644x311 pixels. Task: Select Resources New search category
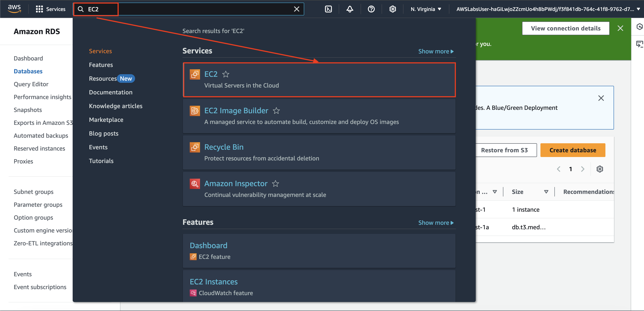pyautogui.click(x=112, y=79)
